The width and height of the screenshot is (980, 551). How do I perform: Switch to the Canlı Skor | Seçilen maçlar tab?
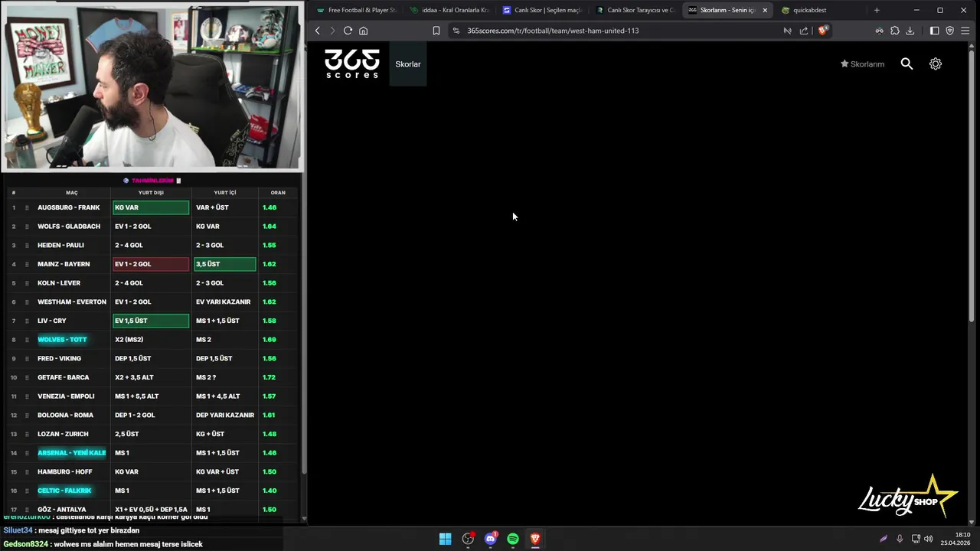(x=541, y=10)
